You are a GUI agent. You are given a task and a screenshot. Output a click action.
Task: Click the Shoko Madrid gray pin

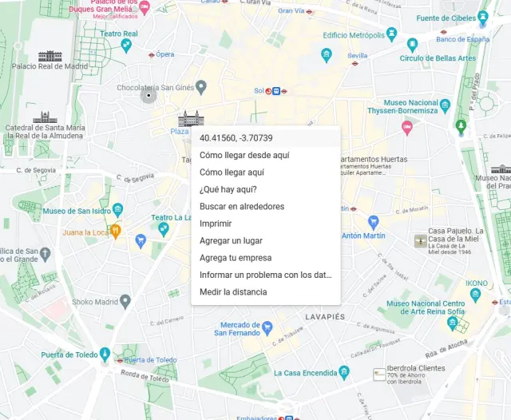coord(125,302)
